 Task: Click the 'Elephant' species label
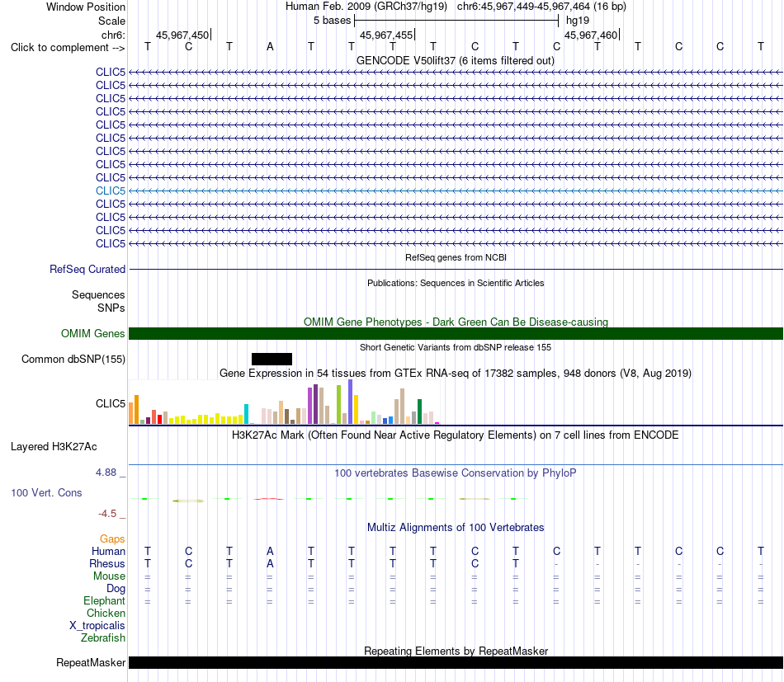tap(104, 600)
